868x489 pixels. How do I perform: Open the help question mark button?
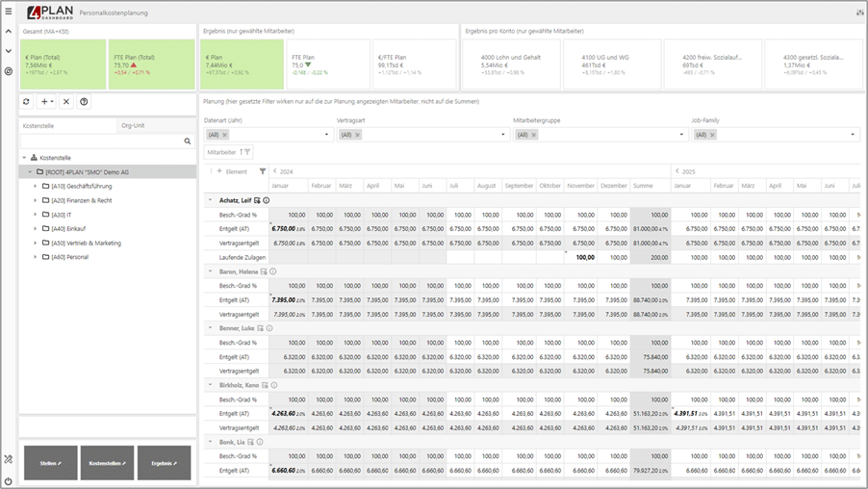84,102
